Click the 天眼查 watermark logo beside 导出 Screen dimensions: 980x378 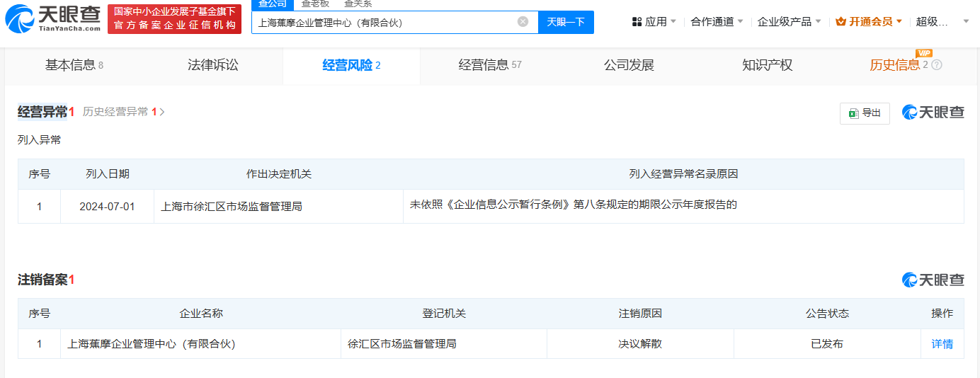tap(933, 113)
